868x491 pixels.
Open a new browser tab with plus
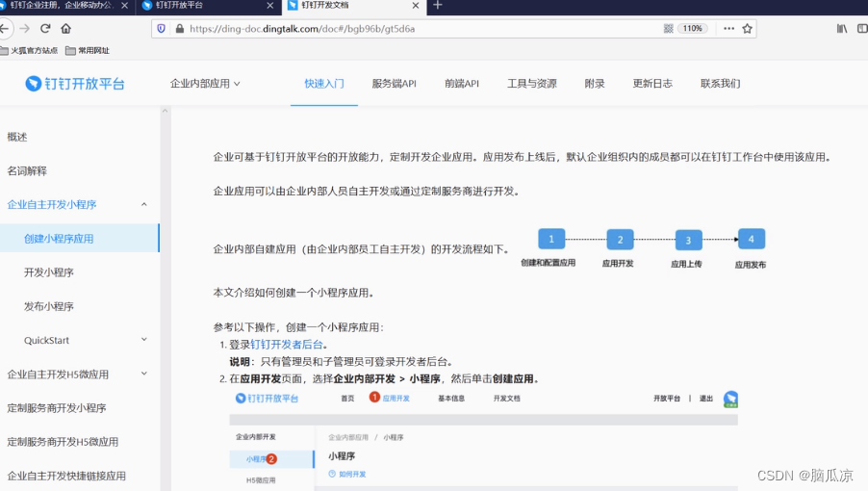437,6
